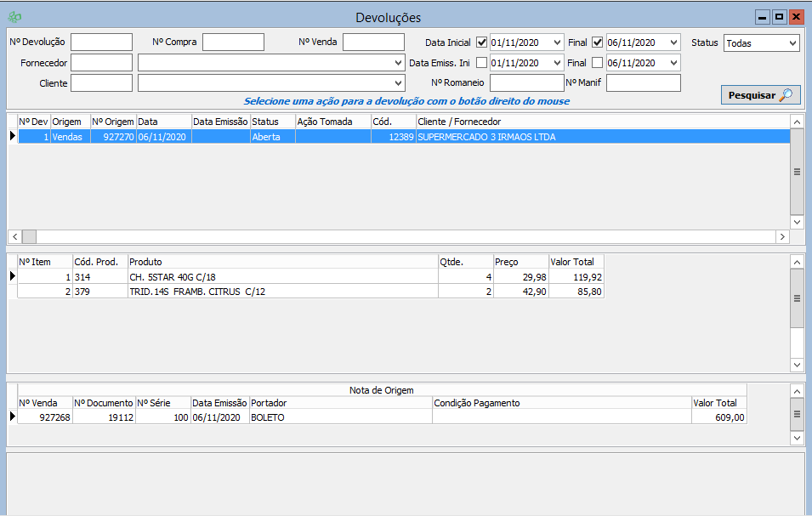Expand the Fornecedor name dropdown
The height and width of the screenshot is (516, 812).
coord(399,63)
